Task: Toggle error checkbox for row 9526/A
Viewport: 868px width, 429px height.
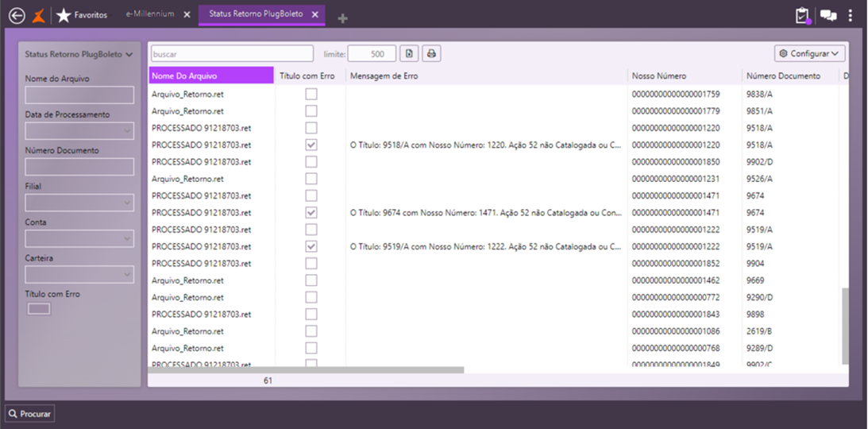Action: pos(311,179)
